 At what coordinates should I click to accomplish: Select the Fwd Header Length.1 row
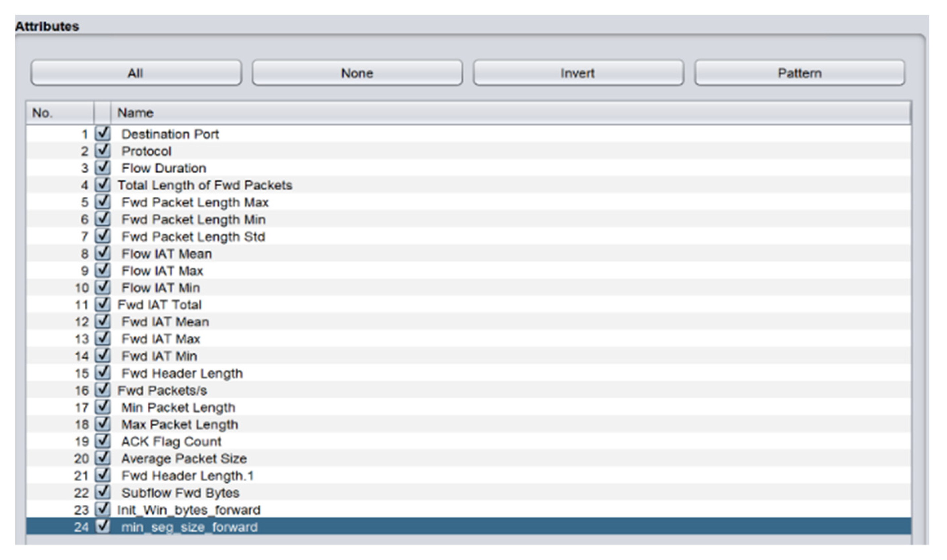click(x=468, y=476)
